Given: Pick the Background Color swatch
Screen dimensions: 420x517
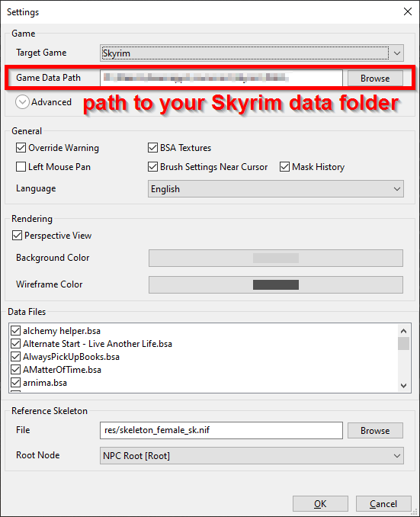Looking at the screenshot, I should [x=276, y=258].
